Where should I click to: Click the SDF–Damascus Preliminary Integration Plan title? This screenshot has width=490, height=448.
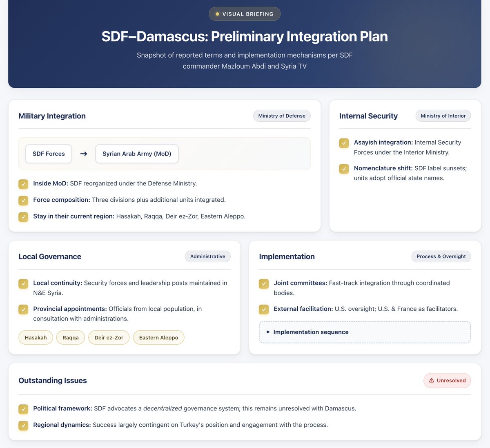[245, 36]
